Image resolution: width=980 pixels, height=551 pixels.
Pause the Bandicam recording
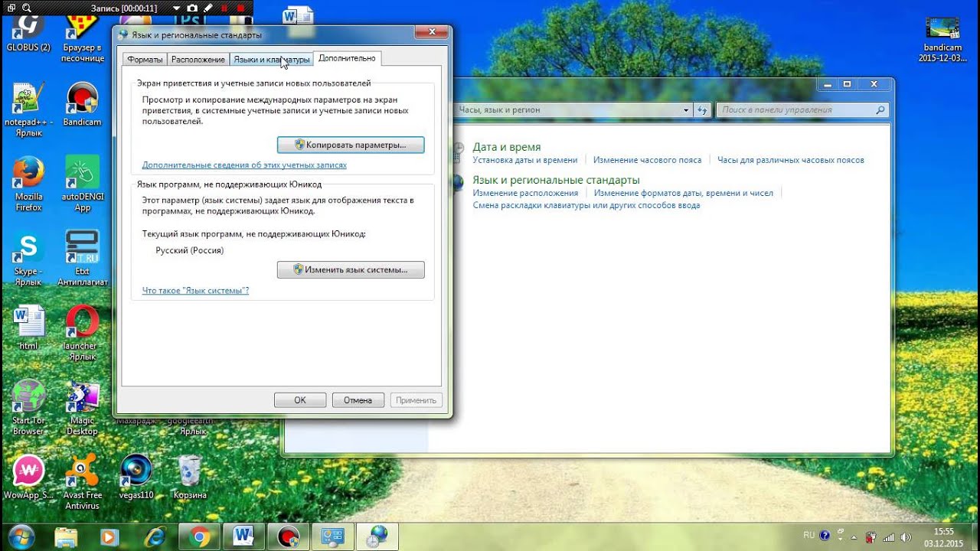[224, 8]
